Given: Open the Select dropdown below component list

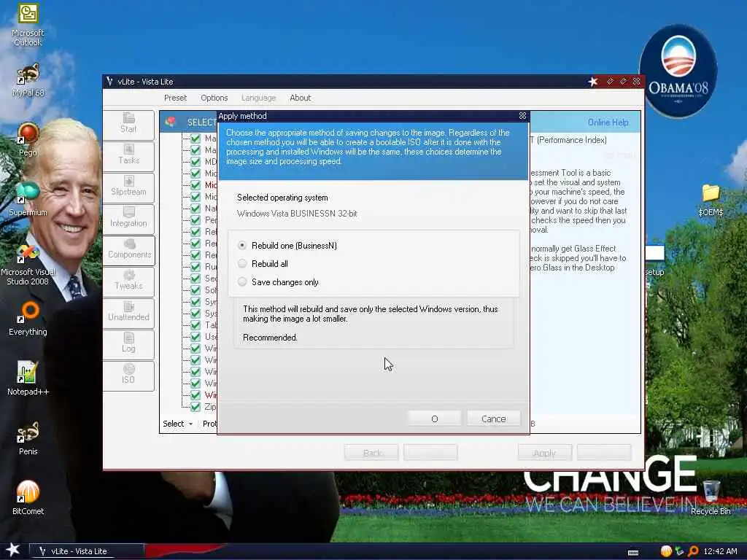Looking at the screenshot, I should 177,424.
